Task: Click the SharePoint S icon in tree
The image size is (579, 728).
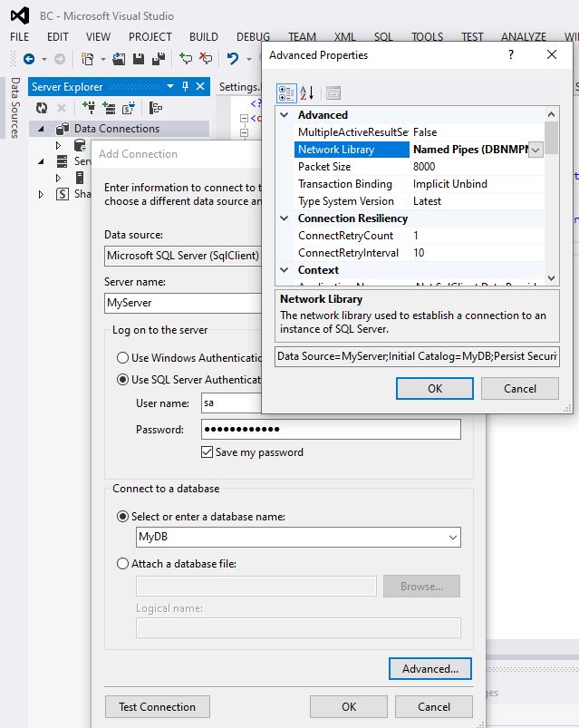Action: point(63,194)
